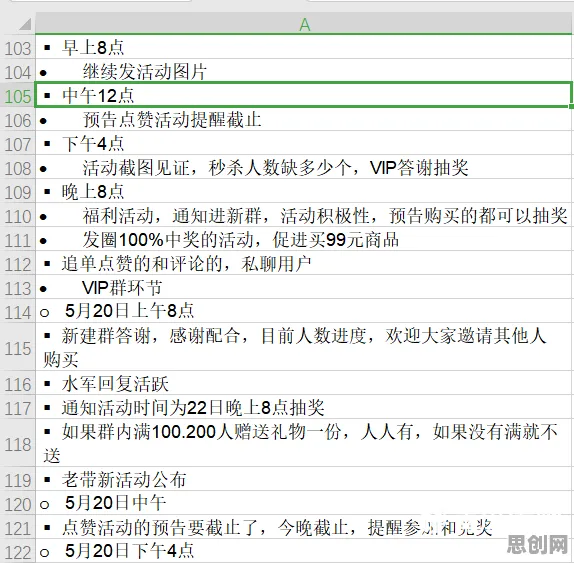This screenshot has width=574, height=563.
Task: Select row header 108
Action: point(18,168)
